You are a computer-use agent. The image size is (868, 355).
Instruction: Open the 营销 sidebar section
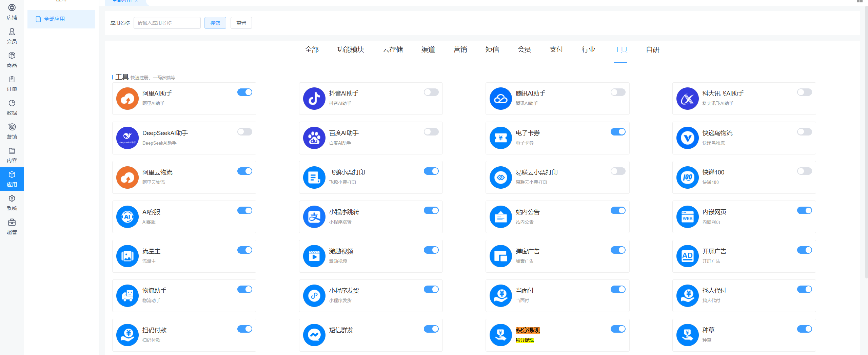[12, 131]
